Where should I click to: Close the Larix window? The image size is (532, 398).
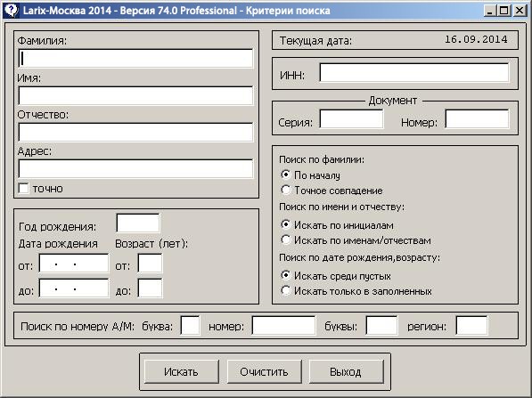click(520, 11)
